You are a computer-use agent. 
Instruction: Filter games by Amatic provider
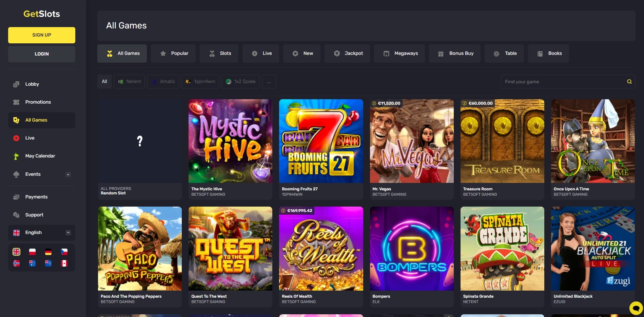coord(163,82)
